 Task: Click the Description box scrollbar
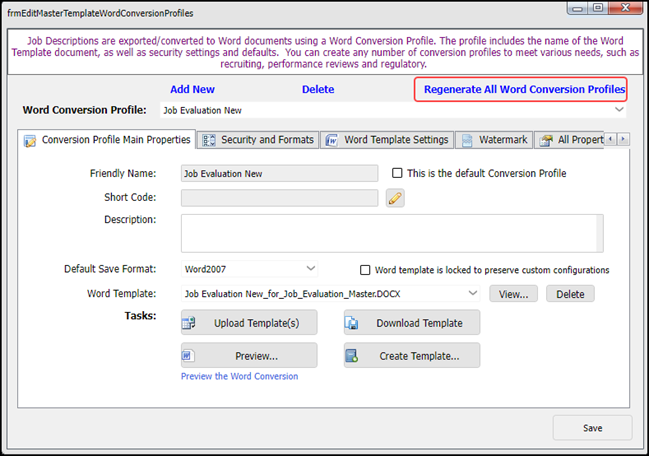[x=600, y=233]
